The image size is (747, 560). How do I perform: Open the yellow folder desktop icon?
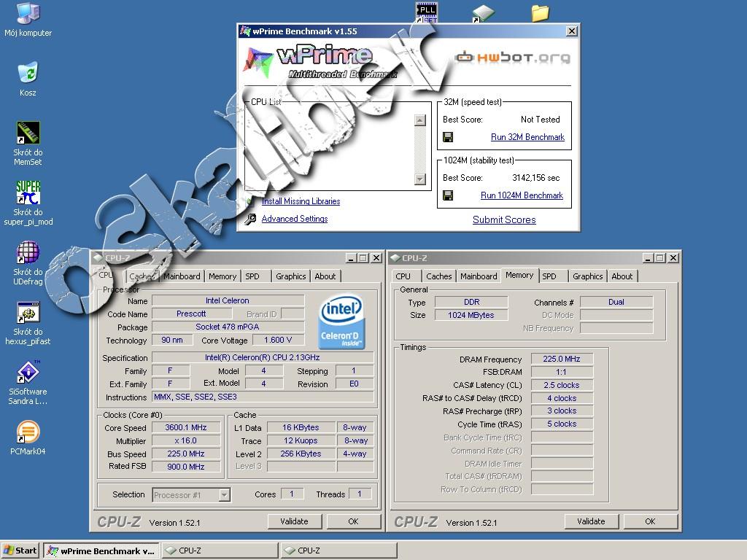pyautogui.click(x=541, y=13)
